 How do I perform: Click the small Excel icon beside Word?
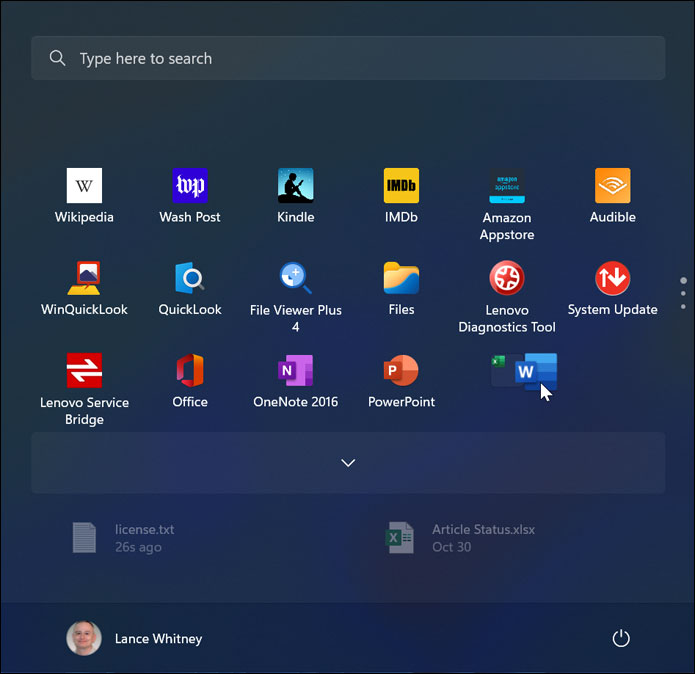point(499,362)
